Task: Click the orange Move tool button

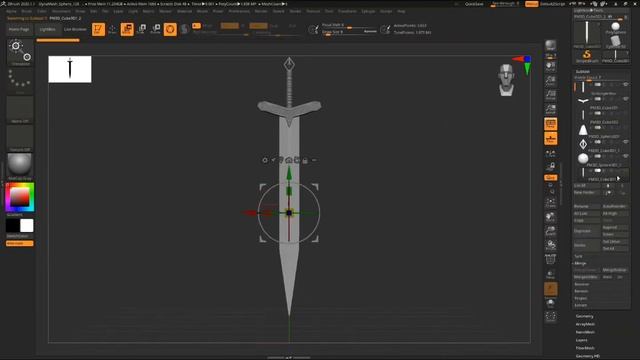Action: pos(127,29)
